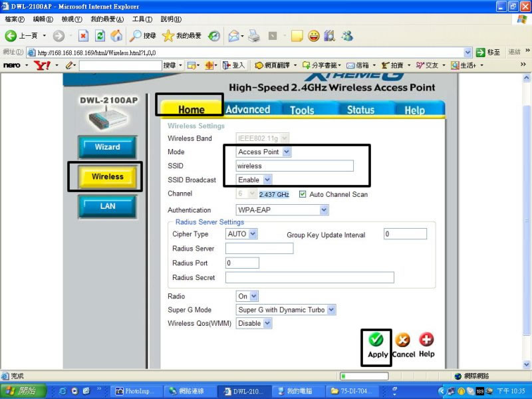The image size is (532, 399).
Task: Open the Cipher Type dropdown
Action: [253, 234]
